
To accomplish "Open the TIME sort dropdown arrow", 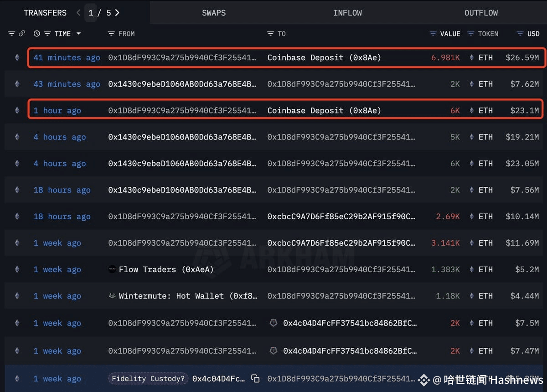I will click(78, 34).
